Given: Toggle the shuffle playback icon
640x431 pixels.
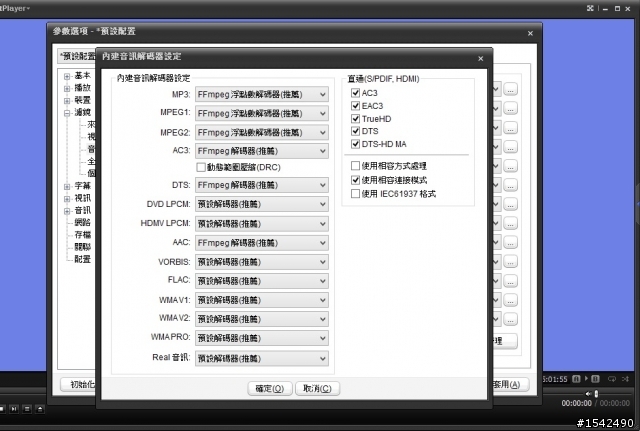Looking at the screenshot, I should pos(625,379).
